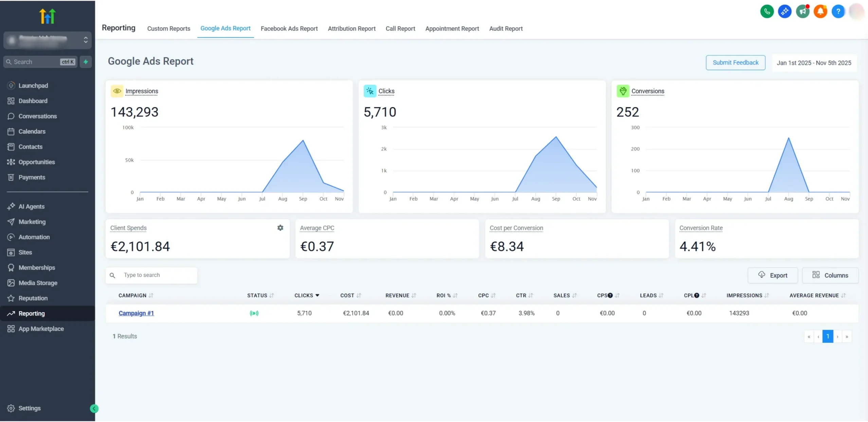Click the Client Spends gear settings icon
This screenshot has width=868, height=422.
tap(280, 228)
